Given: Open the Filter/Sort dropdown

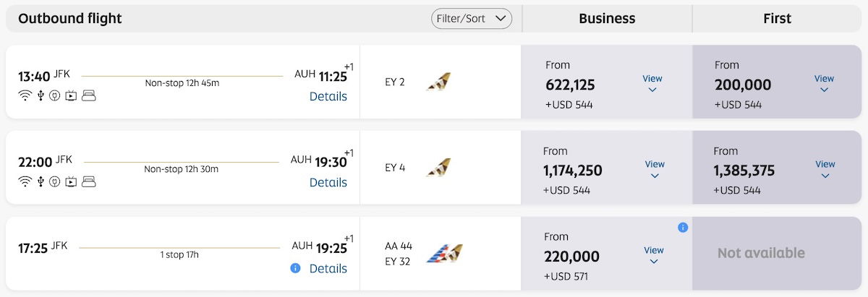Looking at the screenshot, I should coord(472,19).
